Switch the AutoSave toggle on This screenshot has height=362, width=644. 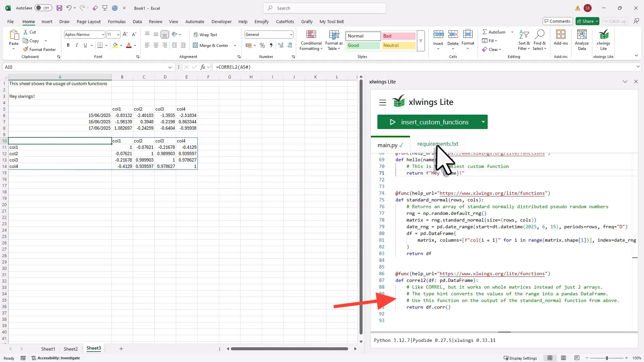pos(43,8)
